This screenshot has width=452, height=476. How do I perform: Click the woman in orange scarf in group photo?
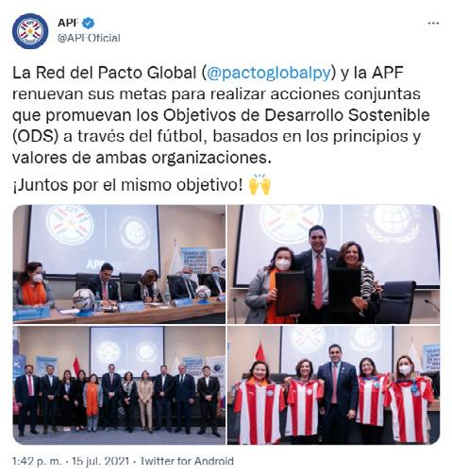tap(92, 402)
